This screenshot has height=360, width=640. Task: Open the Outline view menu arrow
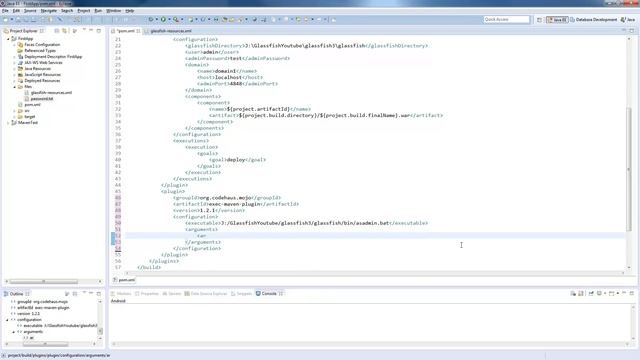point(84,293)
